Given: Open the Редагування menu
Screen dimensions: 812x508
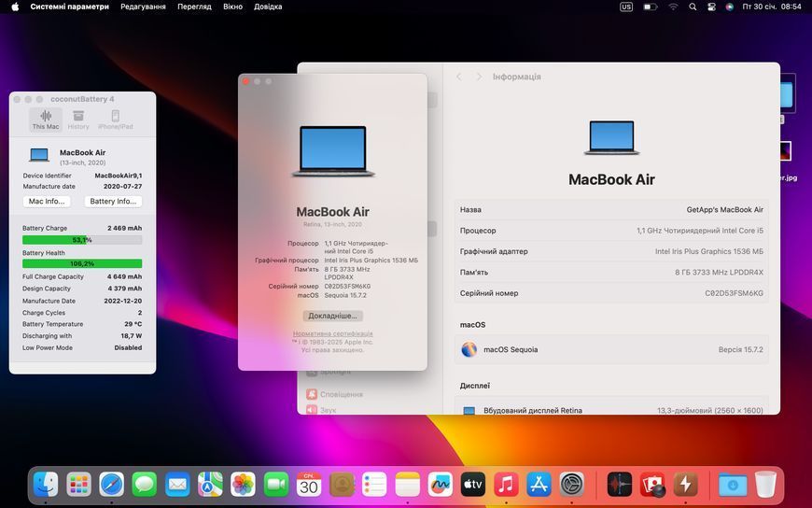Looking at the screenshot, I should [x=143, y=7].
